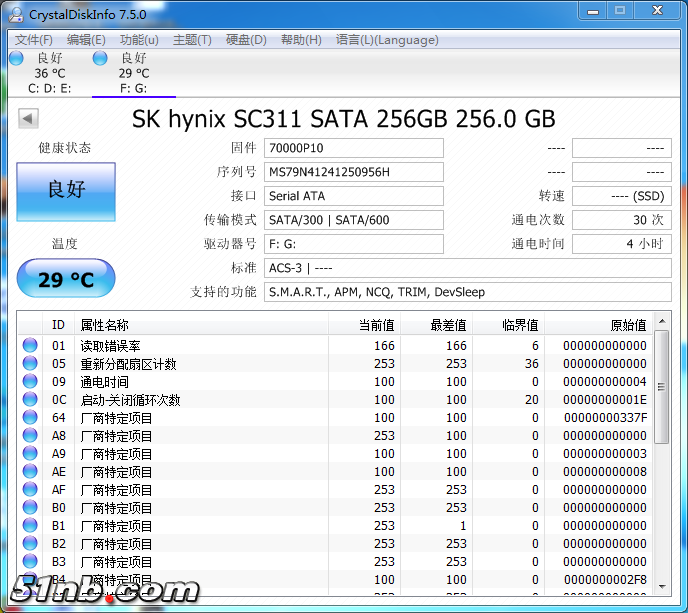Click the previous disk arrow button
688x613 pixels.
pyautogui.click(x=28, y=119)
